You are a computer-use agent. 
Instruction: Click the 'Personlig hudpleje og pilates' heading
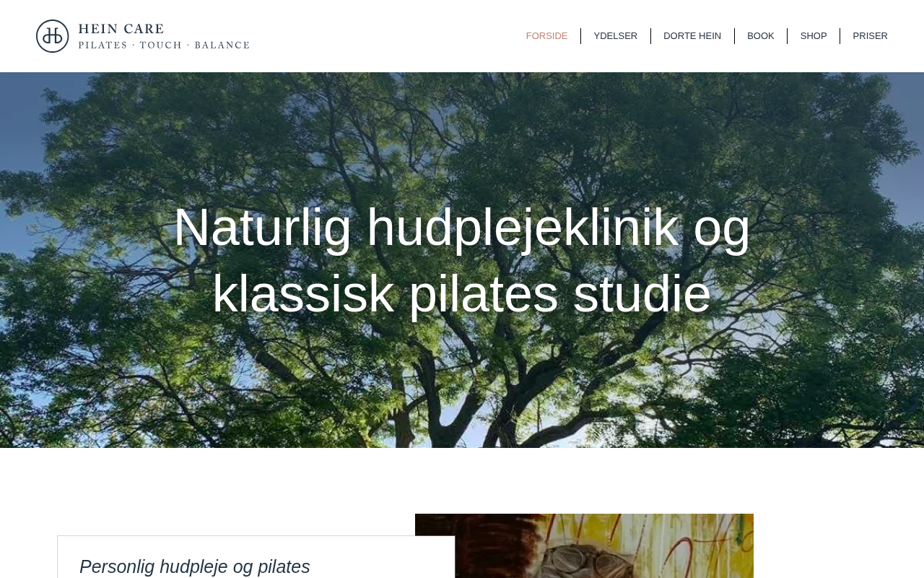pos(195,566)
